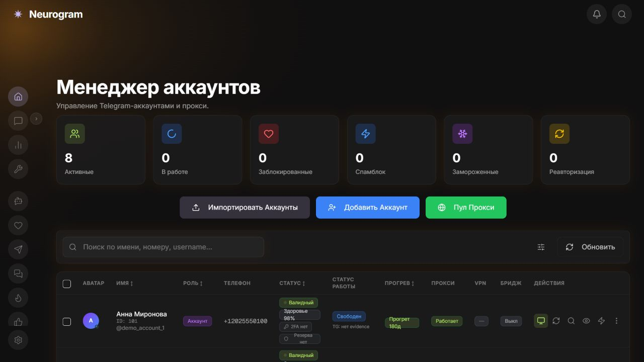This screenshot has height=362, width=644.
Task: Sort the table by ИМЯ column
Action: tap(125, 283)
